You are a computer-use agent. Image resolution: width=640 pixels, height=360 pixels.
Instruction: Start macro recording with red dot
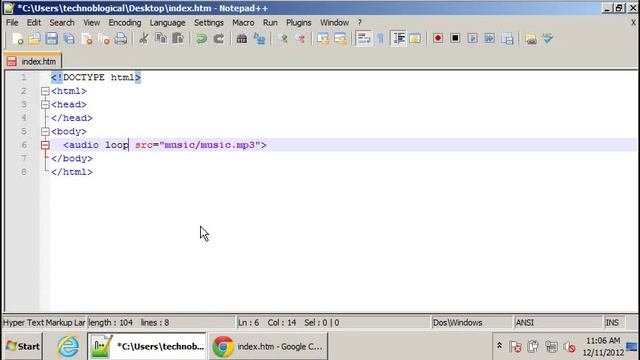point(438,38)
